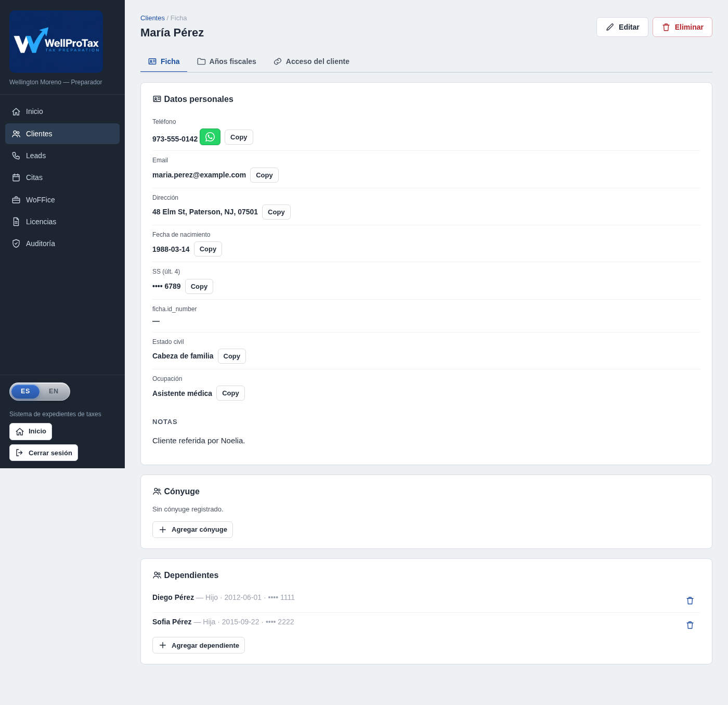Open WoFFice in the sidebar
The image size is (728, 705).
click(x=62, y=200)
